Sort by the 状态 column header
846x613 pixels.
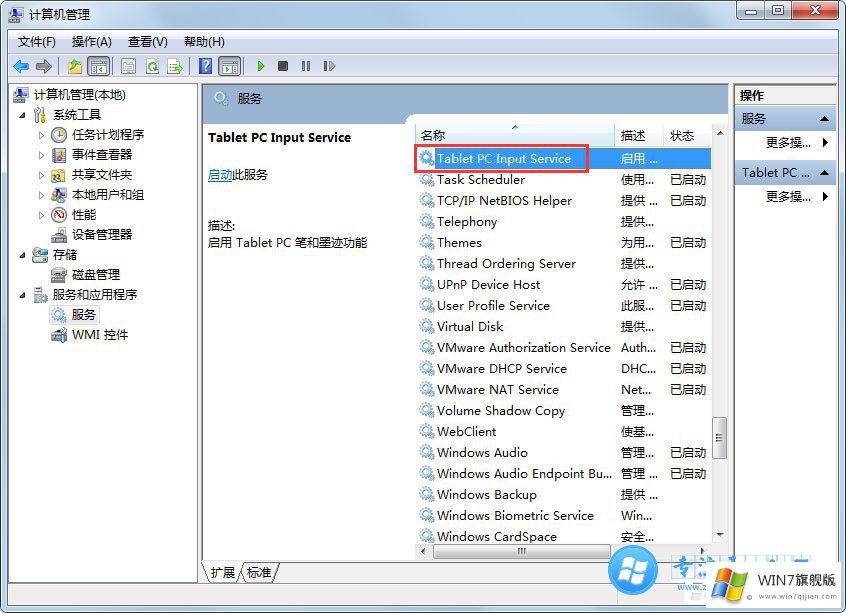pyautogui.click(x=687, y=135)
